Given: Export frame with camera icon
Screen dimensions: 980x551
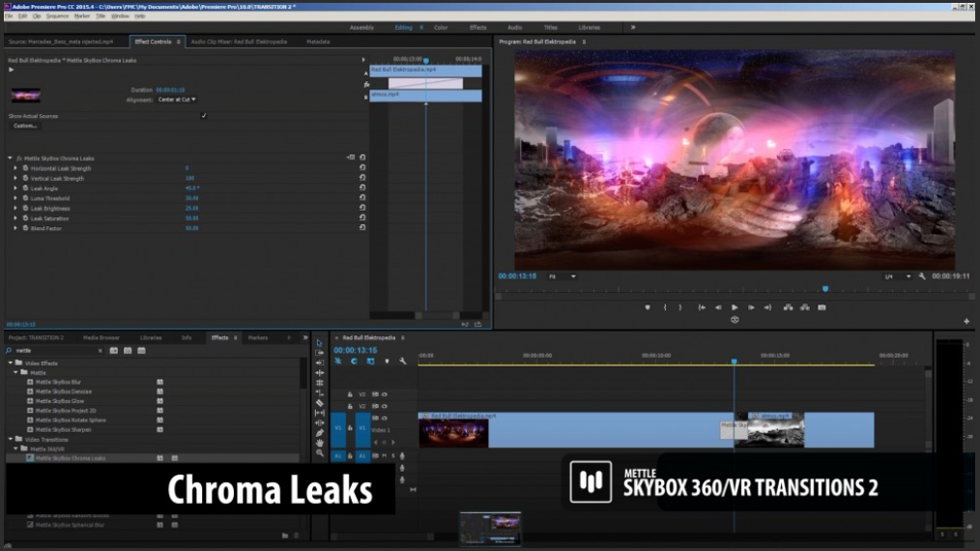Looking at the screenshot, I should [821, 307].
